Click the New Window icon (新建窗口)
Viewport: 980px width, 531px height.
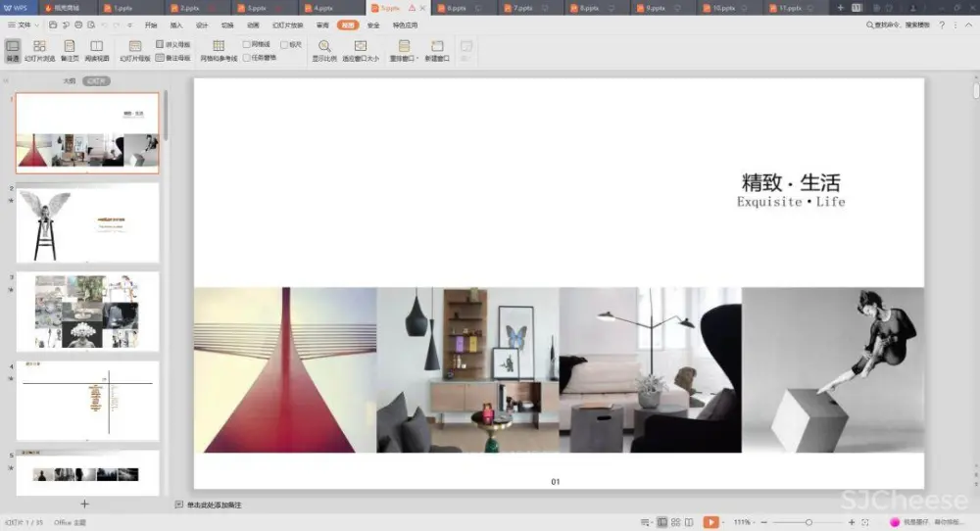pos(437,50)
